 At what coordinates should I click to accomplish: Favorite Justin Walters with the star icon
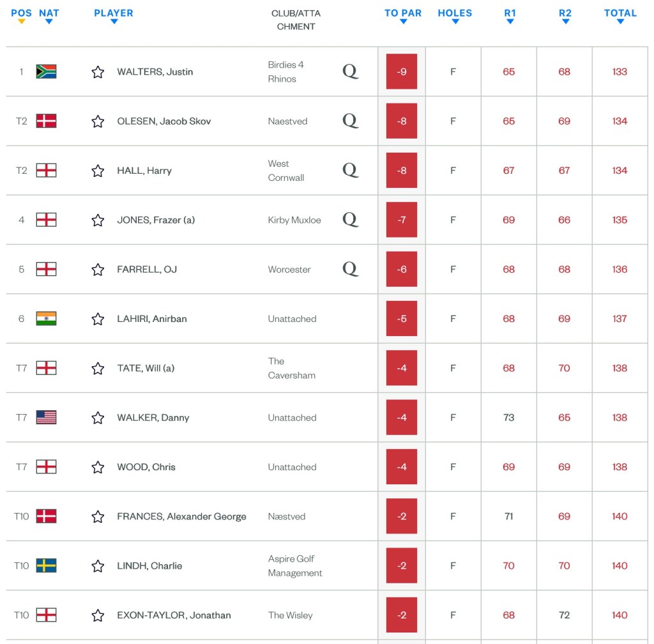[x=98, y=72]
